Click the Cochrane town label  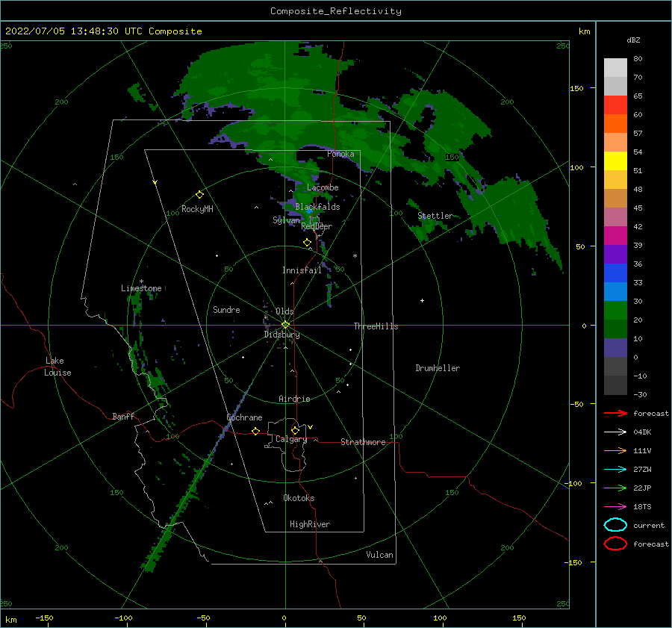pos(244,417)
